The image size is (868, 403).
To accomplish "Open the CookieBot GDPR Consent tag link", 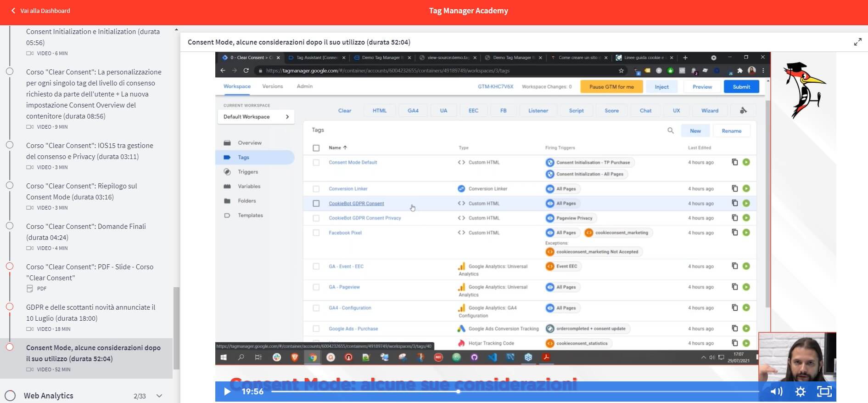I will click(356, 203).
